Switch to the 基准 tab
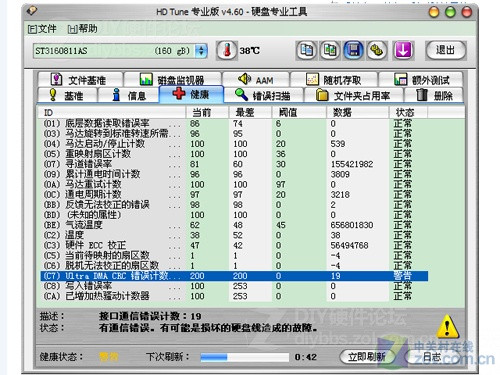Viewport: 500px width, 375px height. 67,95
